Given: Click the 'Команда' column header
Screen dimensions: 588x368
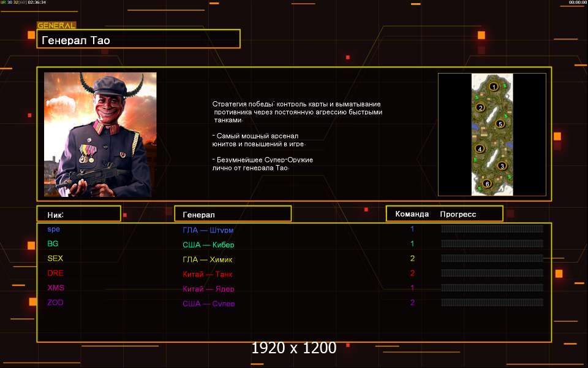Looking at the screenshot, I should coord(412,214).
